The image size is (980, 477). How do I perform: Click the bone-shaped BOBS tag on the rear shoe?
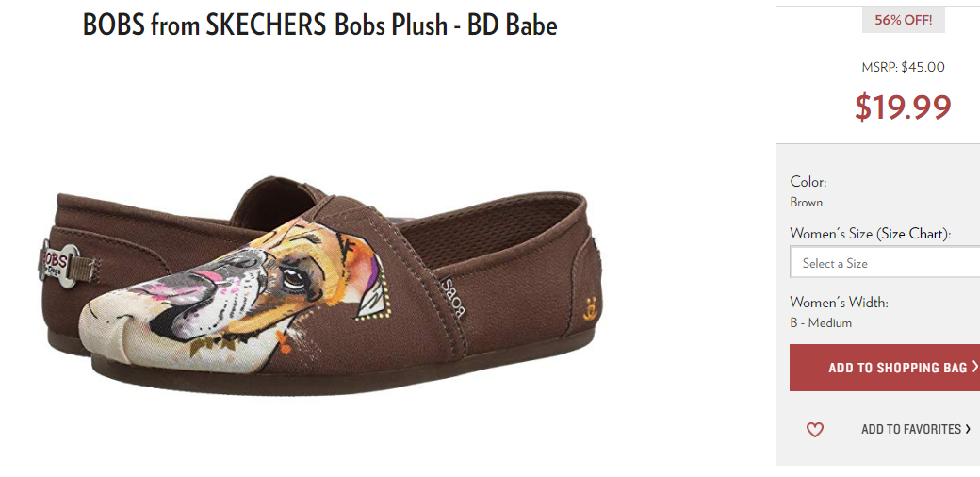click(x=59, y=264)
